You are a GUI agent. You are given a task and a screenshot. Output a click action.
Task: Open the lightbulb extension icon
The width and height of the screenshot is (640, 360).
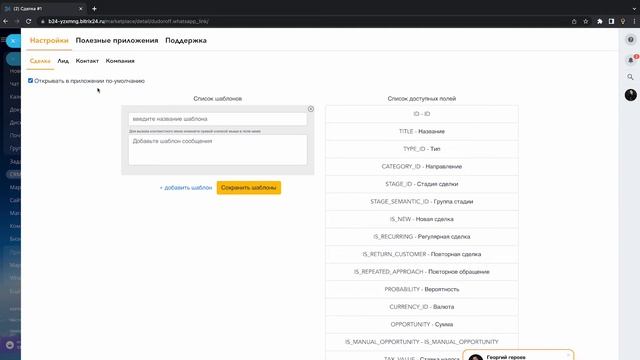coord(623,21)
